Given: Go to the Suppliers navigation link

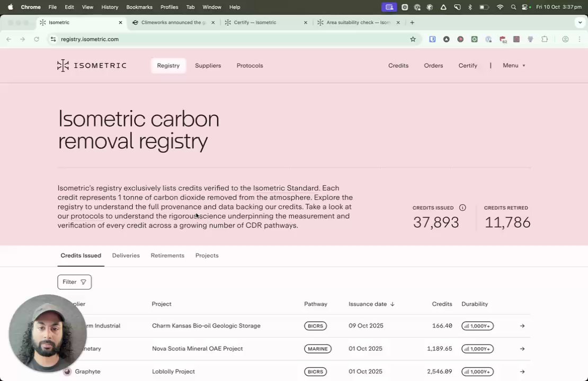Looking at the screenshot, I should (x=208, y=66).
